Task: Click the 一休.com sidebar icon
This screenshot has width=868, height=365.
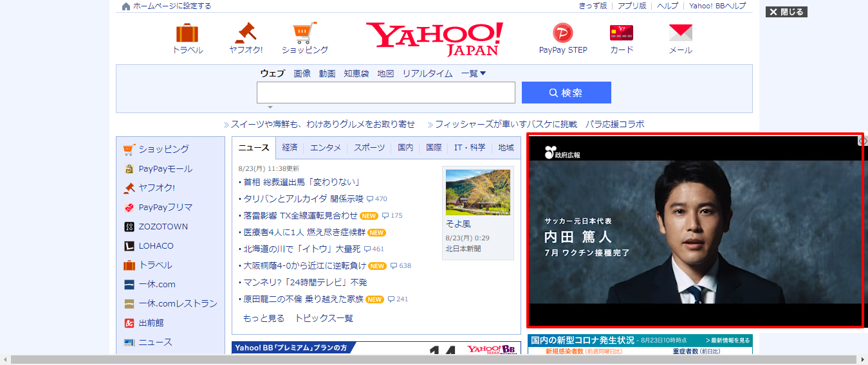Action: click(129, 285)
